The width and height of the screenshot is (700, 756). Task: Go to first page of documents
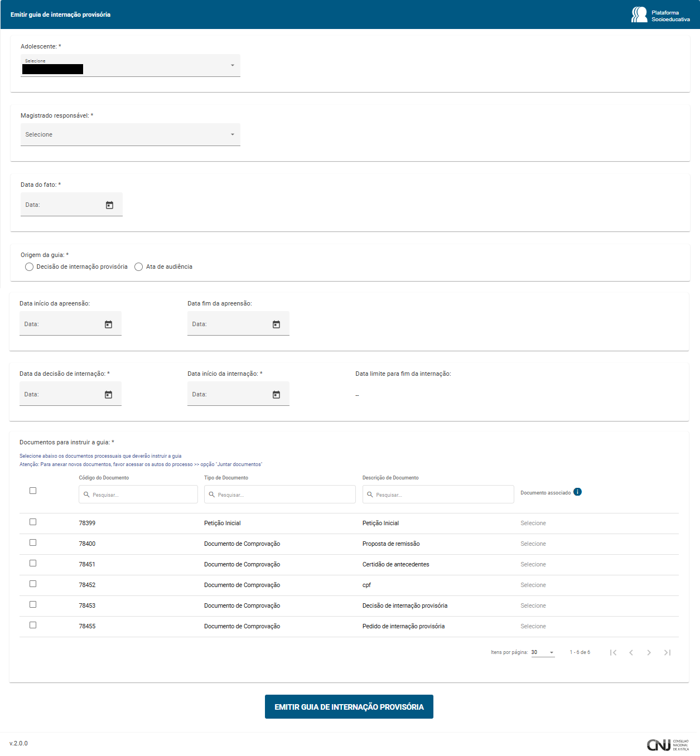tap(613, 652)
